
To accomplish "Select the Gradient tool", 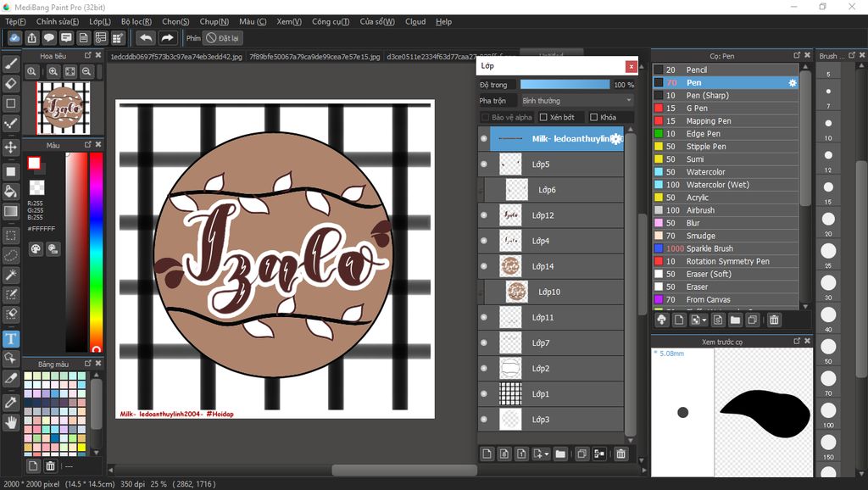I will (10, 211).
